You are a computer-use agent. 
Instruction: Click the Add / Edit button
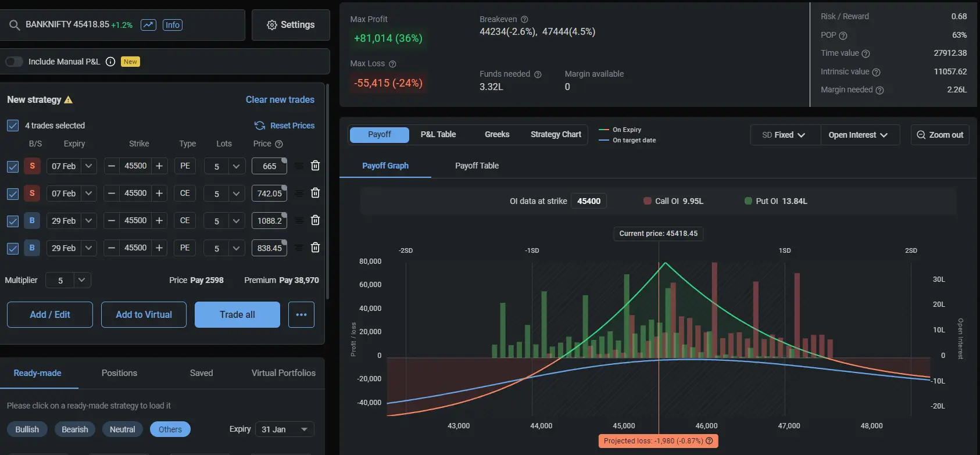(50, 314)
